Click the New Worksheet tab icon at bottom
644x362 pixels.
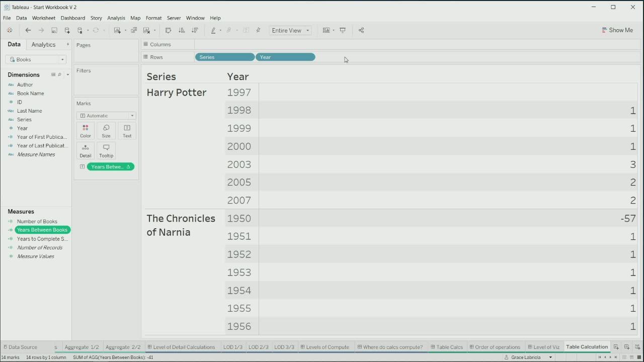(x=616, y=347)
